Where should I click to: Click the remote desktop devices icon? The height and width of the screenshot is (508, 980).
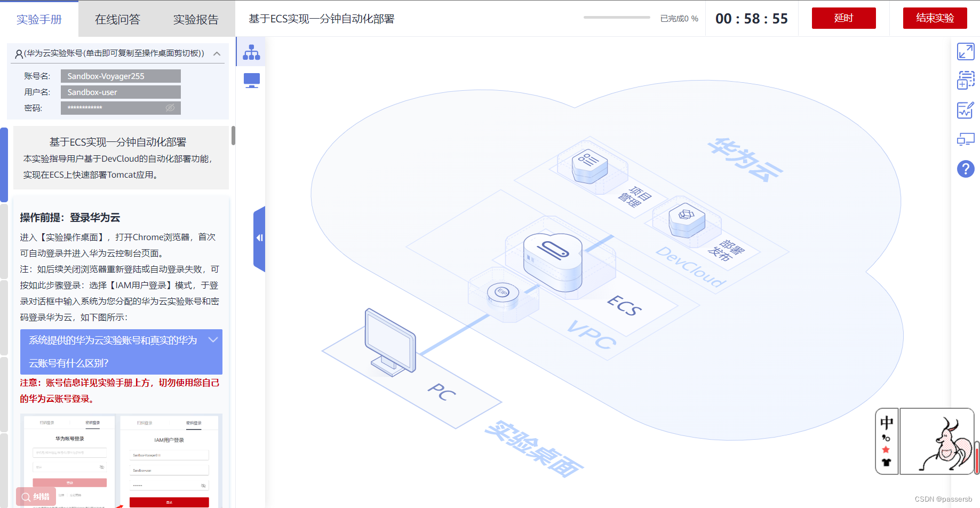[x=966, y=140]
